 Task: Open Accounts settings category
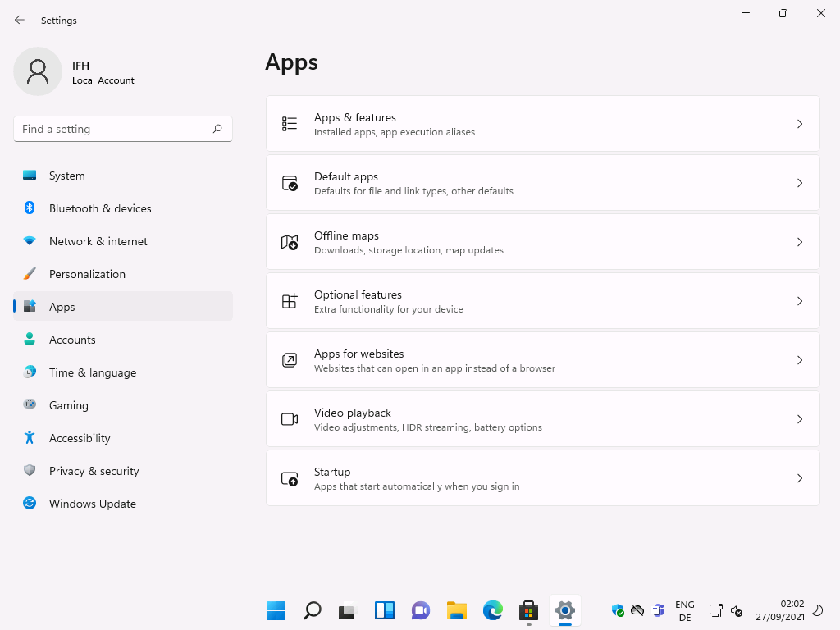[123, 340]
